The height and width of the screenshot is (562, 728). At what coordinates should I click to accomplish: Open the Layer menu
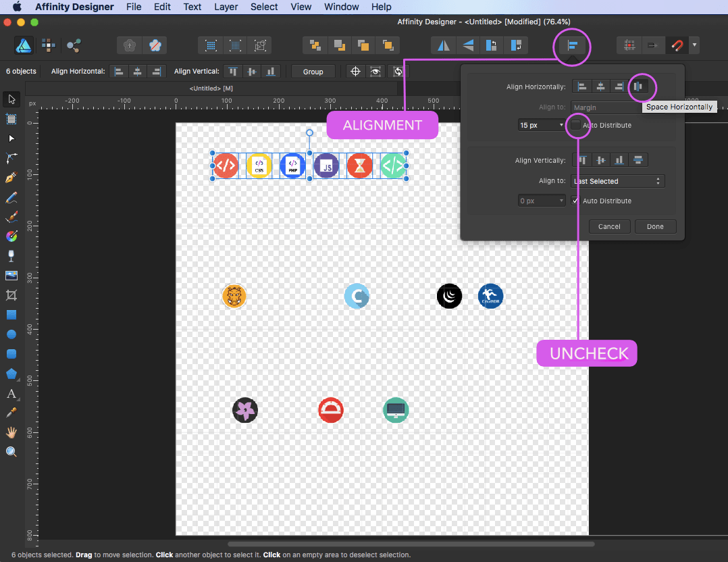[x=226, y=7]
